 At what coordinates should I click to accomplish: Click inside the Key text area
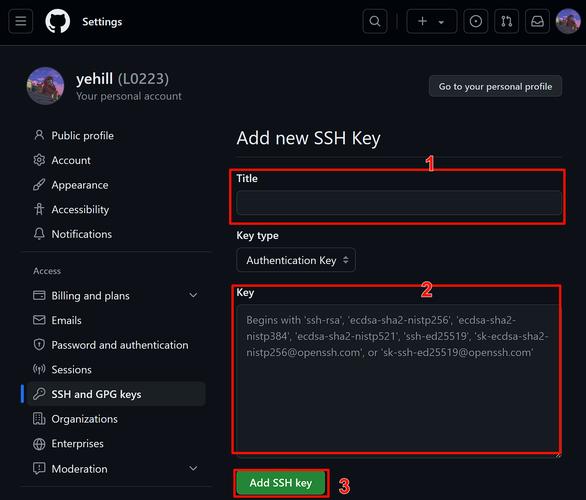tap(399, 381)
